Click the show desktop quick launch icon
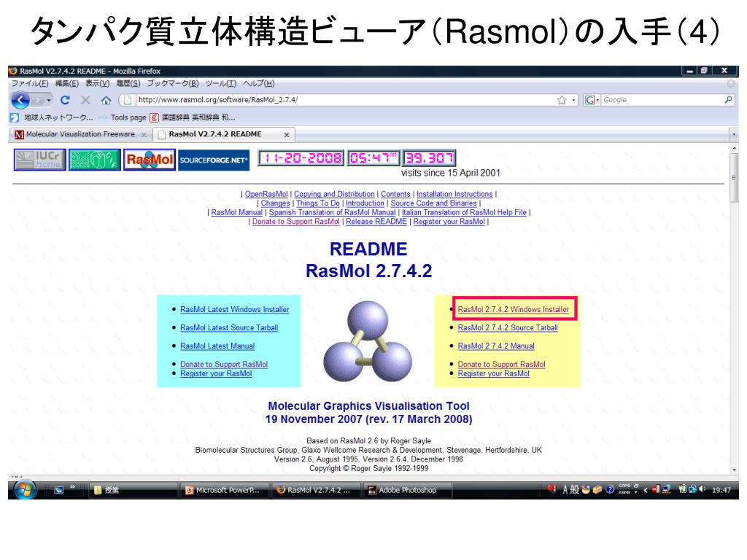The width and height of the screenshot is (747, 560). point(58,489)
